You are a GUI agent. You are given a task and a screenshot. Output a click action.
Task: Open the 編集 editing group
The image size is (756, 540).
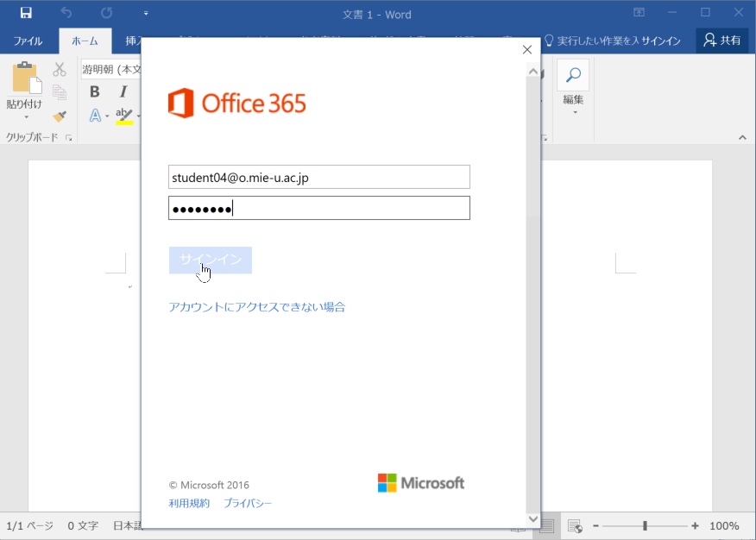pos(573,88)
